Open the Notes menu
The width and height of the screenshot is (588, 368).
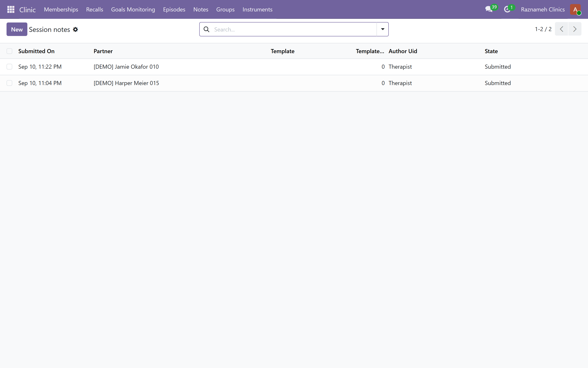click(x=201, y=9)
